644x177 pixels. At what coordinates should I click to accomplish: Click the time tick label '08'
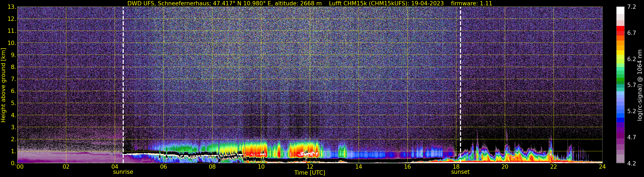[212, 167]
